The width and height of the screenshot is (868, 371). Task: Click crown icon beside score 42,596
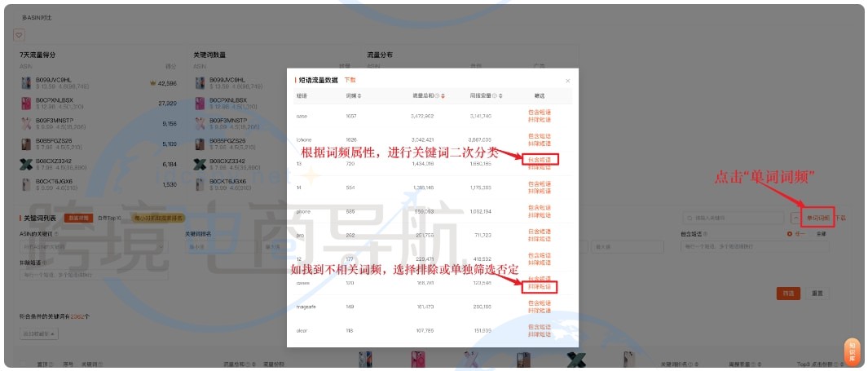152,84
